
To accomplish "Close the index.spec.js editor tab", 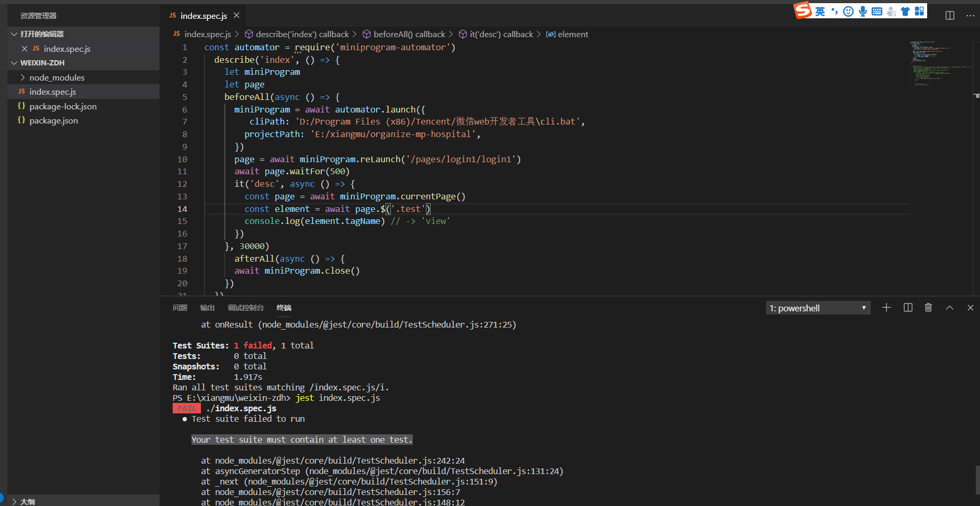I will pyautogui.click(x=236, y=16).
